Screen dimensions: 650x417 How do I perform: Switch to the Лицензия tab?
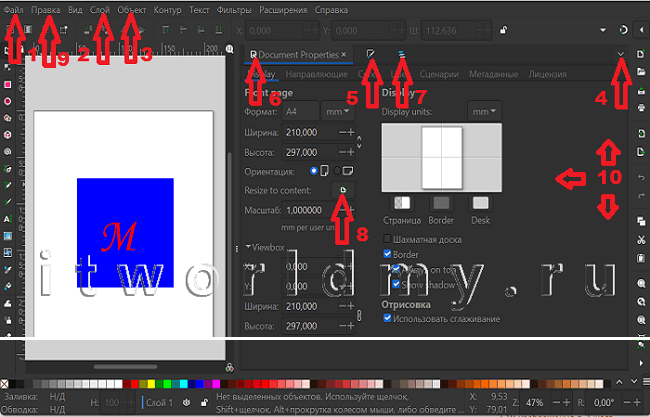pyautogui.click(x=547, y=74)
